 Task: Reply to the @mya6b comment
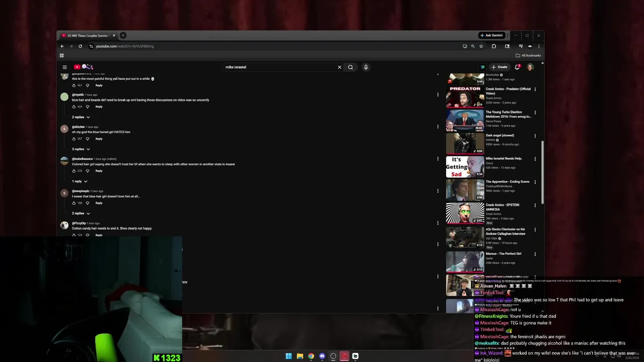(99, 107)
